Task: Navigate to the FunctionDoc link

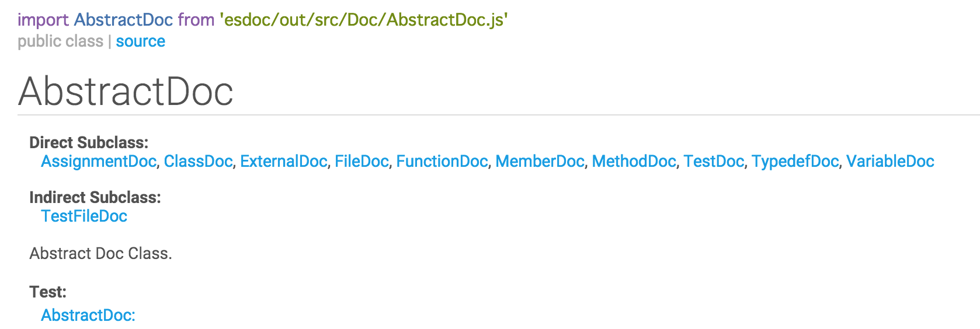Action: point(442,162)
